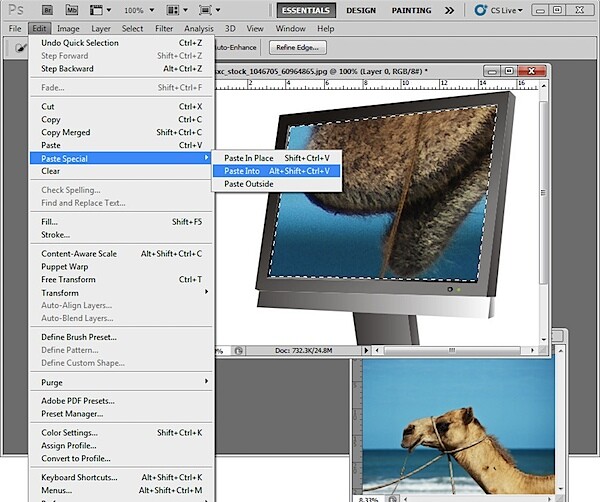Choose Define Brush Preset...

click(121, 337)
